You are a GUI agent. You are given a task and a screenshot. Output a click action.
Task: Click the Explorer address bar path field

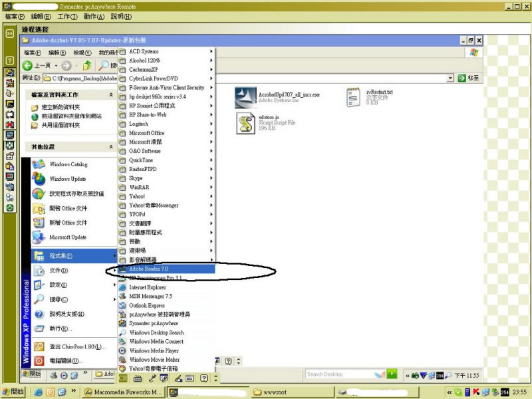click(248, 78)
